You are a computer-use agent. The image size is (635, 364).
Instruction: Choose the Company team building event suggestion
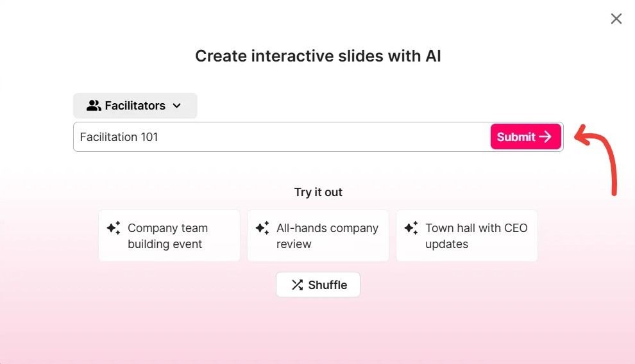click(x=169, y=236)
